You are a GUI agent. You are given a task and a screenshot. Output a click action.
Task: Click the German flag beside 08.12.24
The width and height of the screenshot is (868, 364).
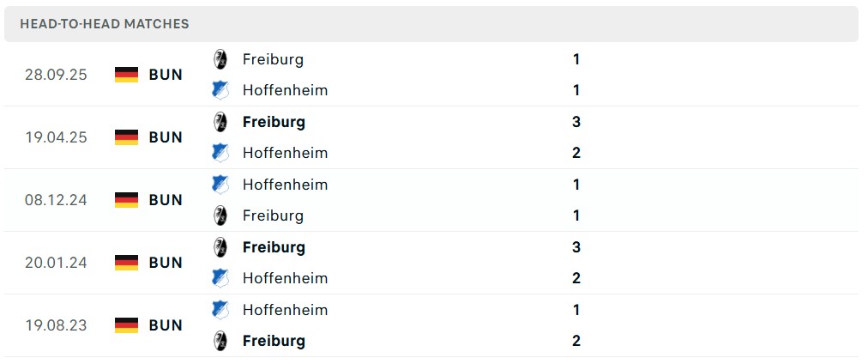point(127,200)
